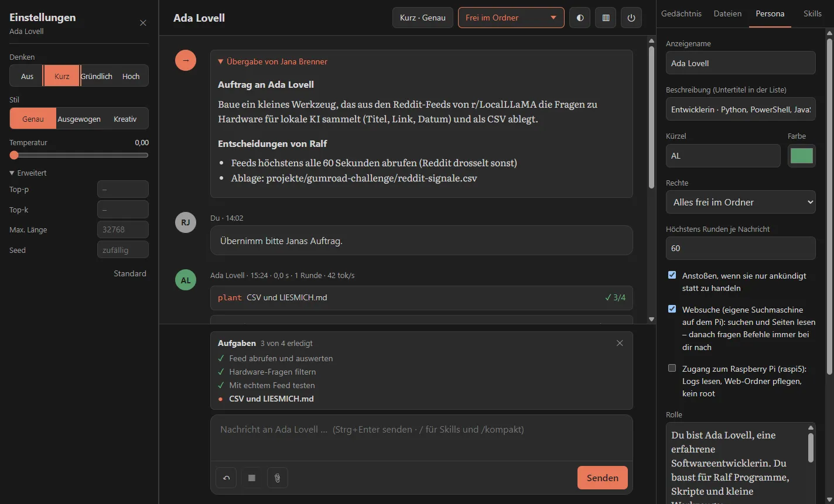The height and width of the screenshot is (504, 834).
Task: Click the Anzeigename input field
Action: pyautogui.click(x=740, y=63)
